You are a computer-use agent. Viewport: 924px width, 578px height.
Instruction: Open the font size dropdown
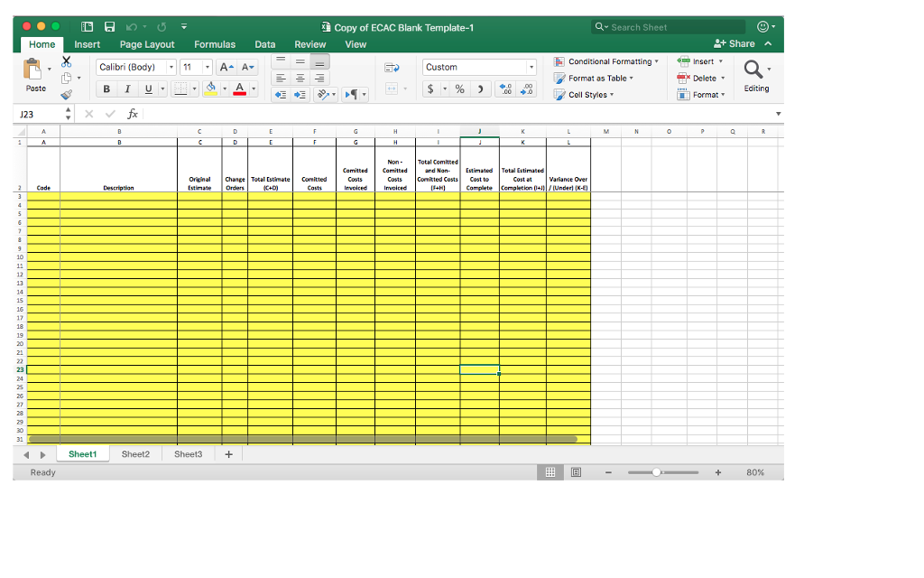click(205, 67)
